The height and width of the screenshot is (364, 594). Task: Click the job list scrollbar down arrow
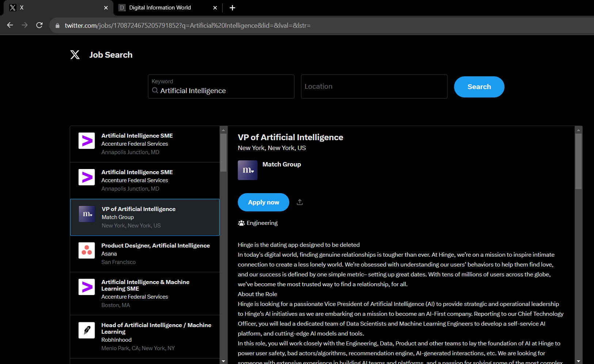(x=223, y=361)
